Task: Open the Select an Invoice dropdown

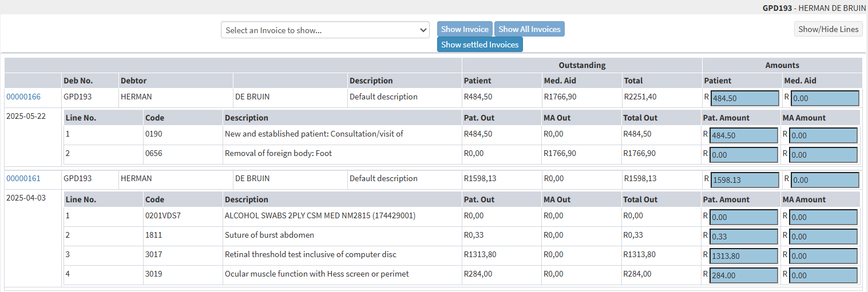Action: coord(324,30)
